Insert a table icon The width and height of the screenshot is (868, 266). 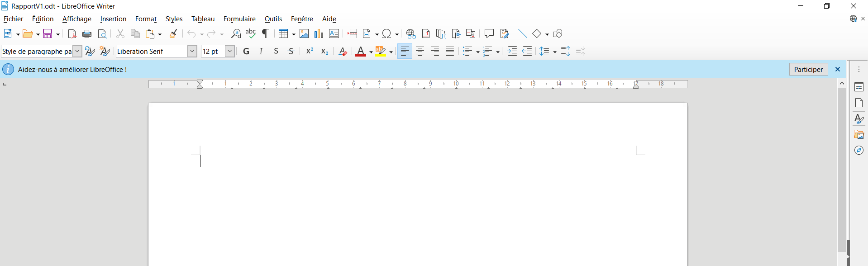point(283,33)
